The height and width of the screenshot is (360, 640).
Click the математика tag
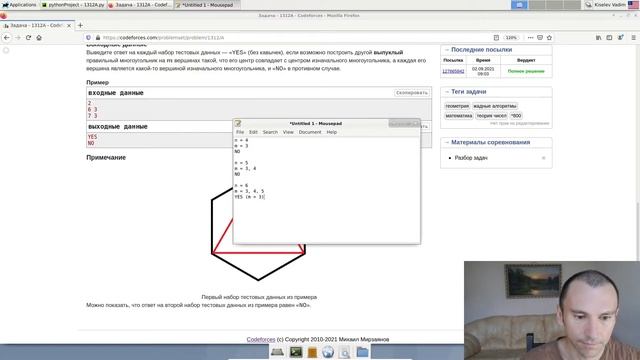click(459, 116)
